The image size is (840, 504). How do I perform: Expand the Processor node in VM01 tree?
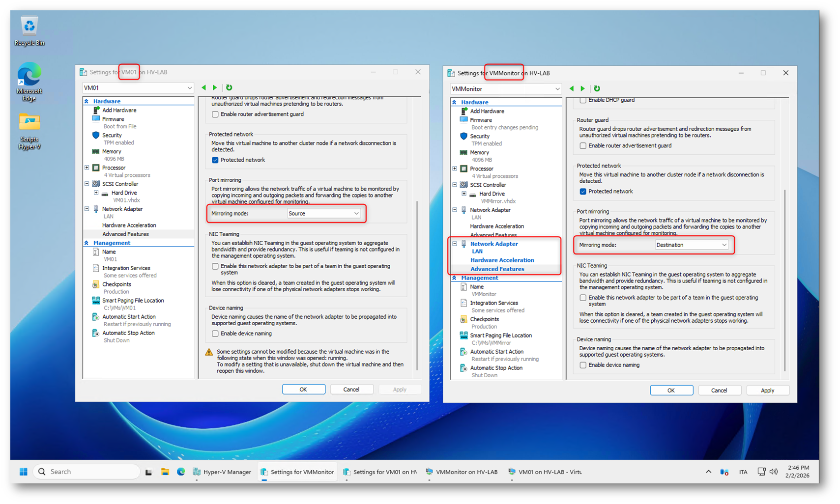pyautogui.click(x=87, y=168)
